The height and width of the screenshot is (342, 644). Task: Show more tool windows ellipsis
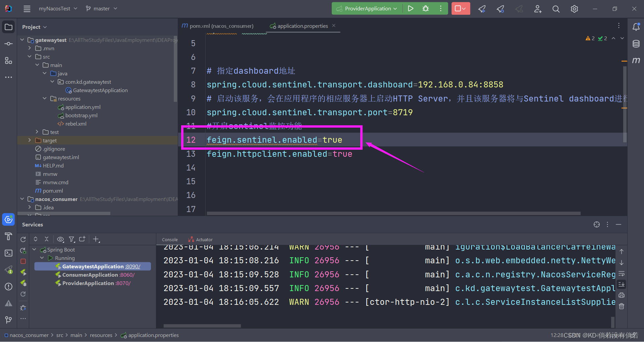coord(9,77)
